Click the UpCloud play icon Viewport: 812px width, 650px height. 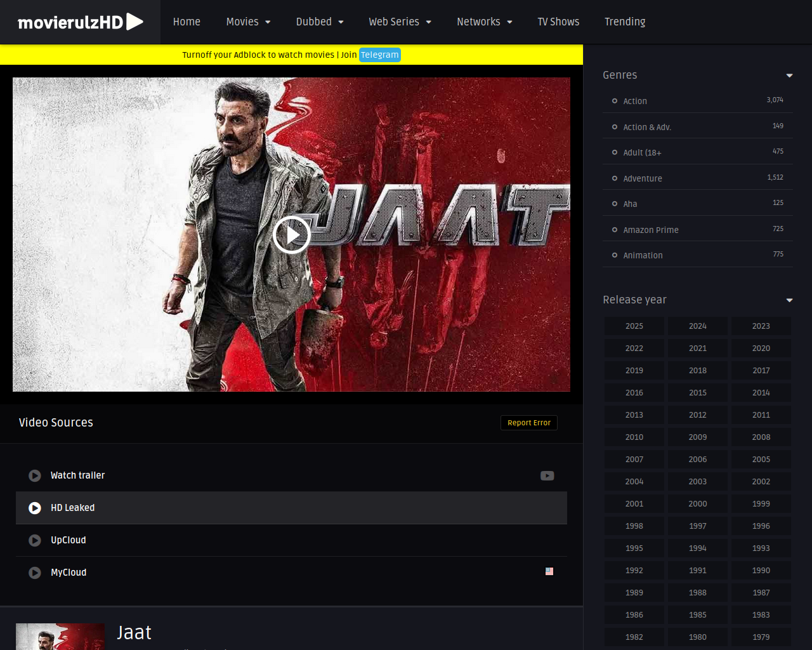click(x=35, y=540)
